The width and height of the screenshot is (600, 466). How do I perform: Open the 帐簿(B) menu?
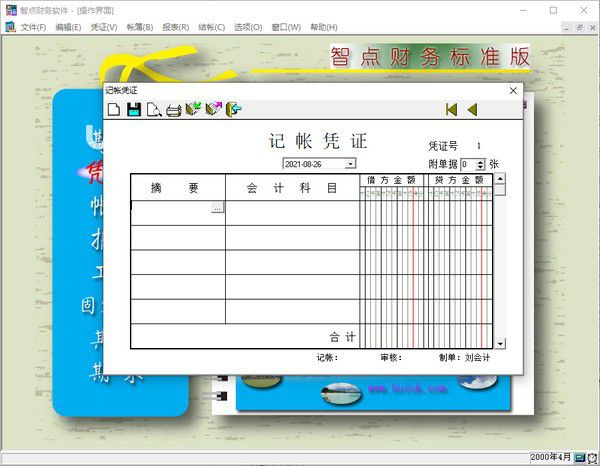140,27
